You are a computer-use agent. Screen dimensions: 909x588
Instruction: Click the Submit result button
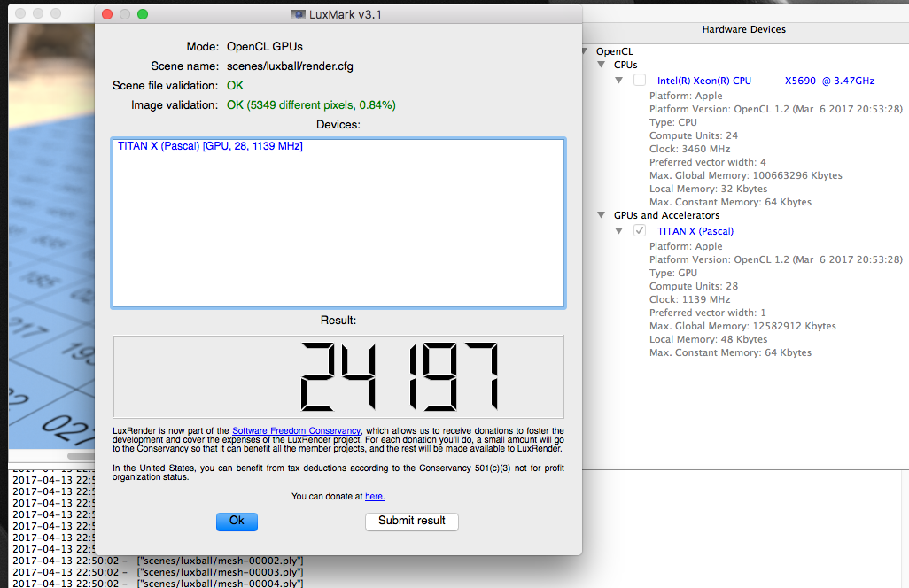pos(412,522)
